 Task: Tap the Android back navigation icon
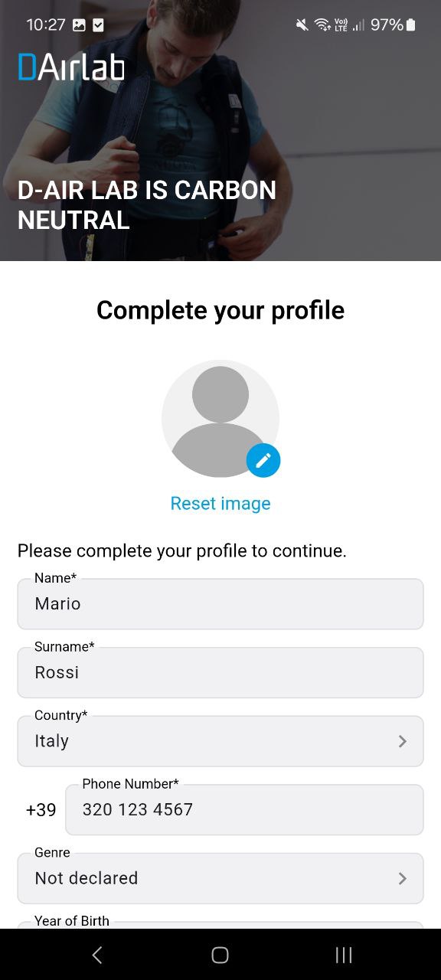click(x=96, y=954)
